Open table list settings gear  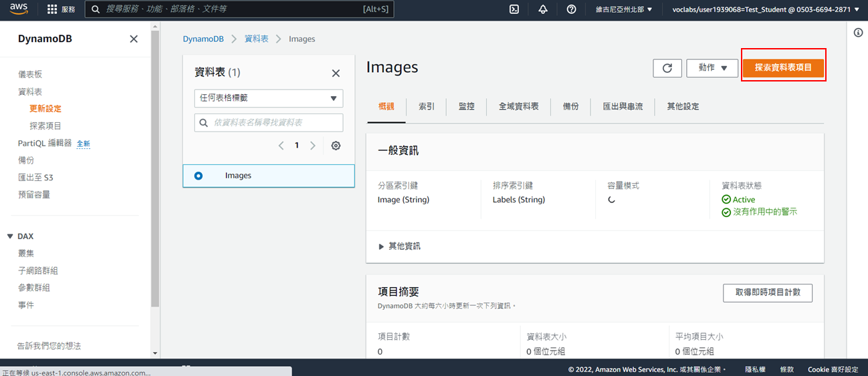point(336,145)
